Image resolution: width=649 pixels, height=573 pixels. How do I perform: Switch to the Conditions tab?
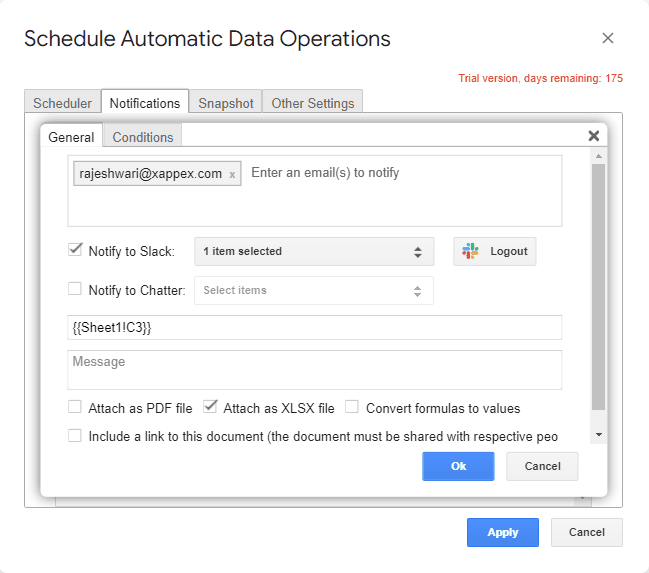[x=143, y=137]
